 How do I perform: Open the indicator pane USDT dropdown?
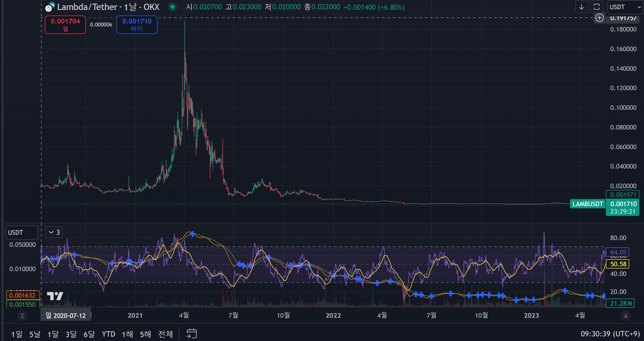coord(22,233)
